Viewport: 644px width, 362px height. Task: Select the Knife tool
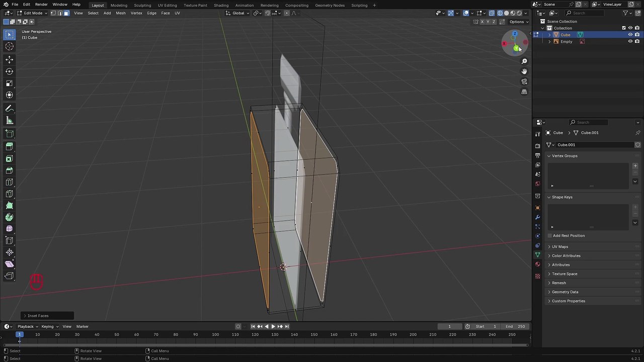coord(9,194)
